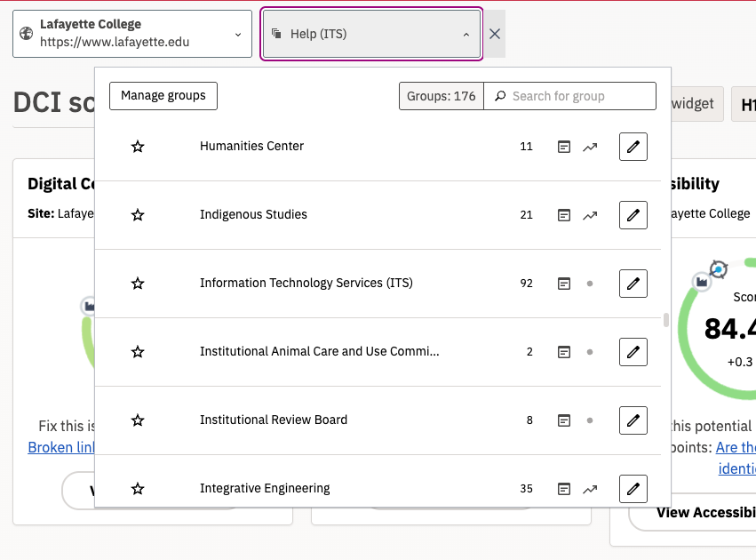Click the group stack icon beside Help (ITS)
Screen dimensions: 756x560
pyautogui.click(x=276, y=33)
